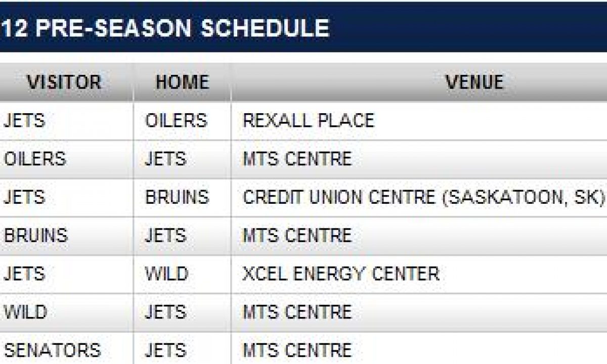
Task: Select WILD in the home column
Action: coord(166,274)
